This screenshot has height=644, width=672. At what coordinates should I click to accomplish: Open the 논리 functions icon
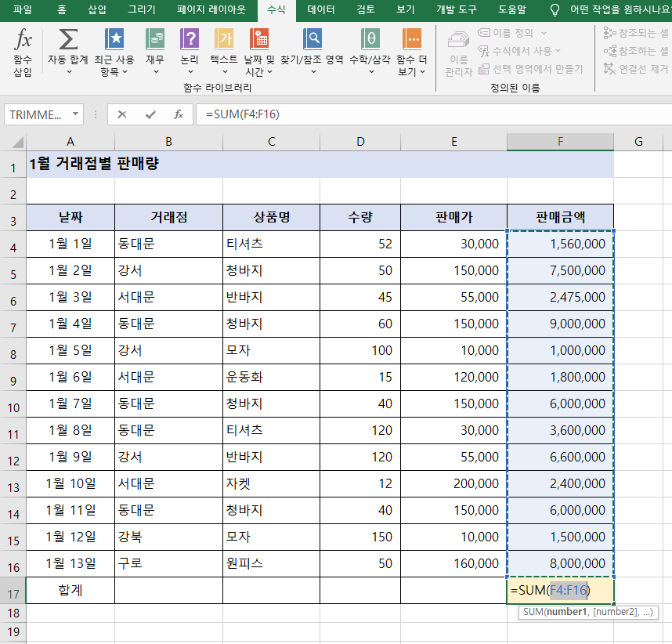(190, 39)
